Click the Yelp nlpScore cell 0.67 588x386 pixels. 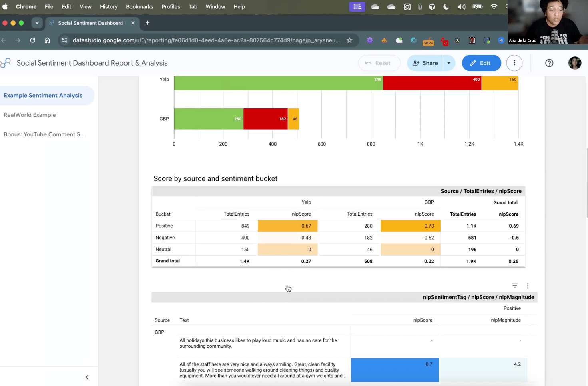[288, 226]
